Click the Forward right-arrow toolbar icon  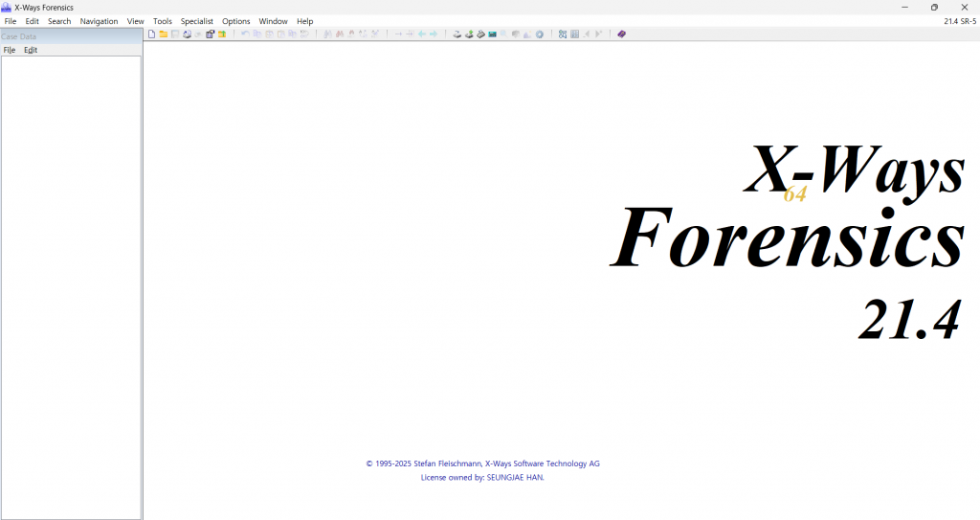(x=434, y=34)
